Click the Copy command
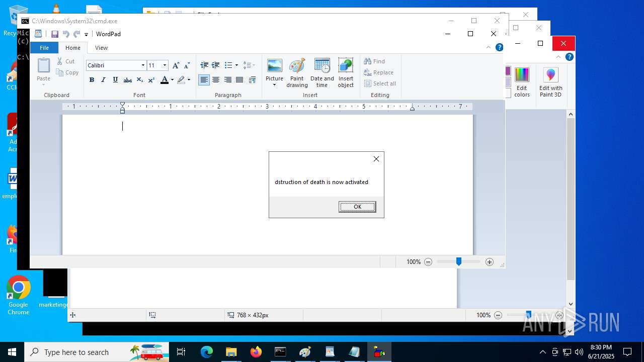644x362 pixels. pyautogui.click(x=67, y=72)
